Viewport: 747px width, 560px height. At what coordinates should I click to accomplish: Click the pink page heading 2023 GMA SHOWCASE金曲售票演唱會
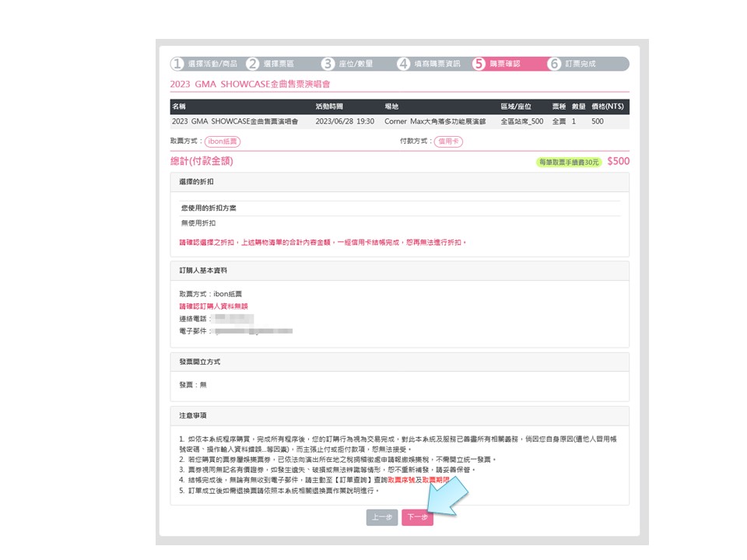click(x=250, y=84)
